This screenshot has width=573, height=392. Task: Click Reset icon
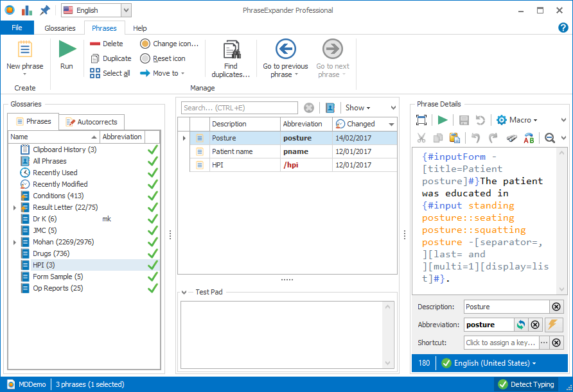point(163,58)
